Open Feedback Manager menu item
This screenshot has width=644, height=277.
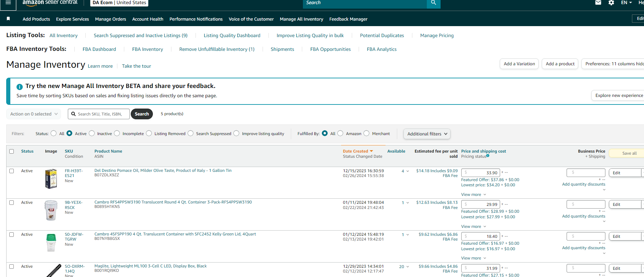tap(348, 19)
